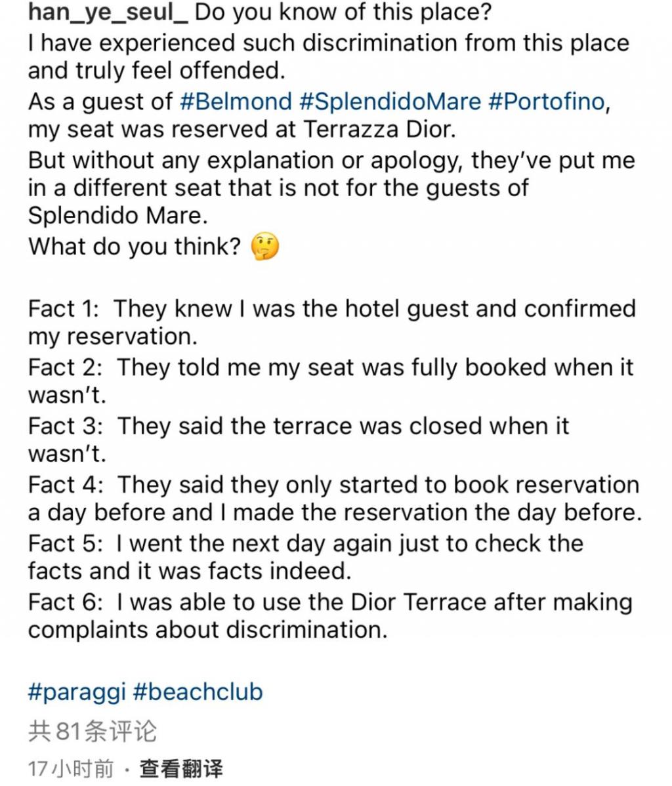
Task: Click the "Fact 6:" label
Action: [65, 602]
